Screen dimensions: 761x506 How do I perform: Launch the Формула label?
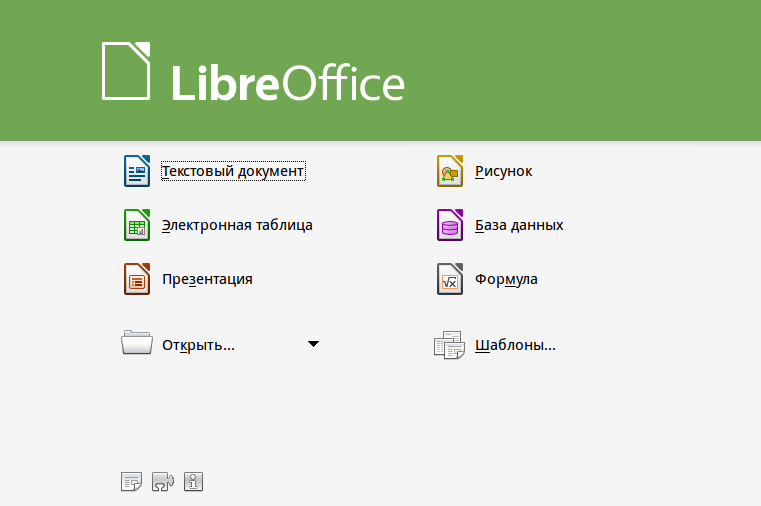506,279
